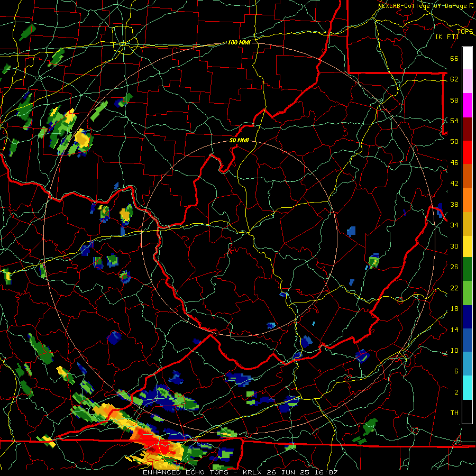Click the '18' legend value
Screen dimensions: 476x476
[x=454, y=309]
